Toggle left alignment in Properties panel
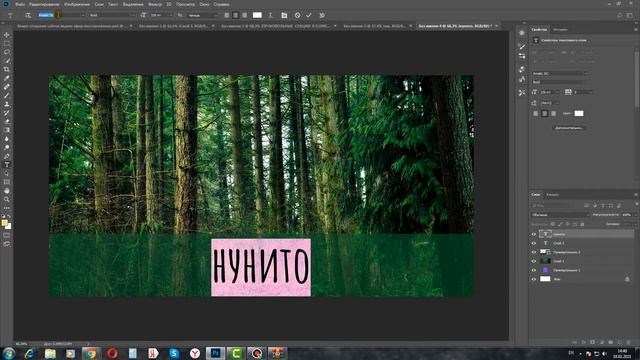This screenshot has width=640, height=360. tap(536, 113)
